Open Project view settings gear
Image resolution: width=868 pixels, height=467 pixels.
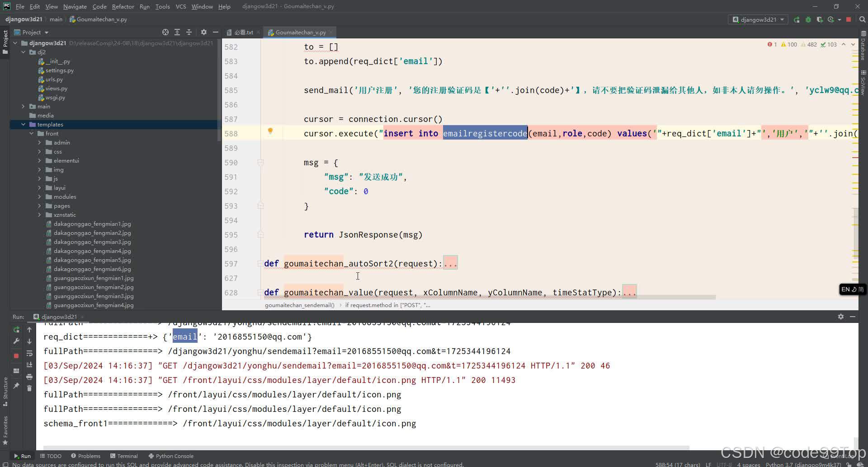point(204,32)
